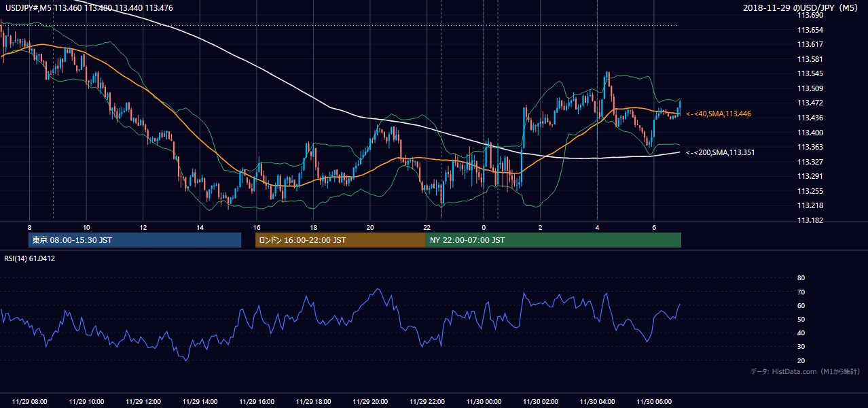This screenshot has width=868, height=408.
Task: Click the RSI 20 level label
Action: (x=801, y=360)
